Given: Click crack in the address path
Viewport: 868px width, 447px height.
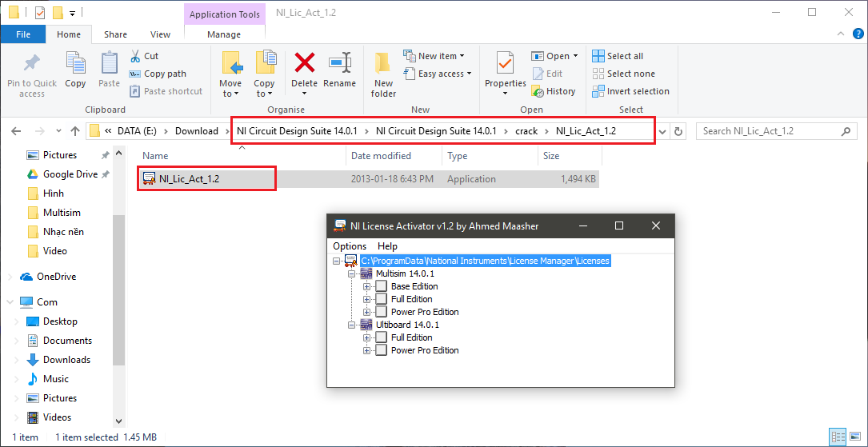Looking at the screenshot, I should 526,131.
